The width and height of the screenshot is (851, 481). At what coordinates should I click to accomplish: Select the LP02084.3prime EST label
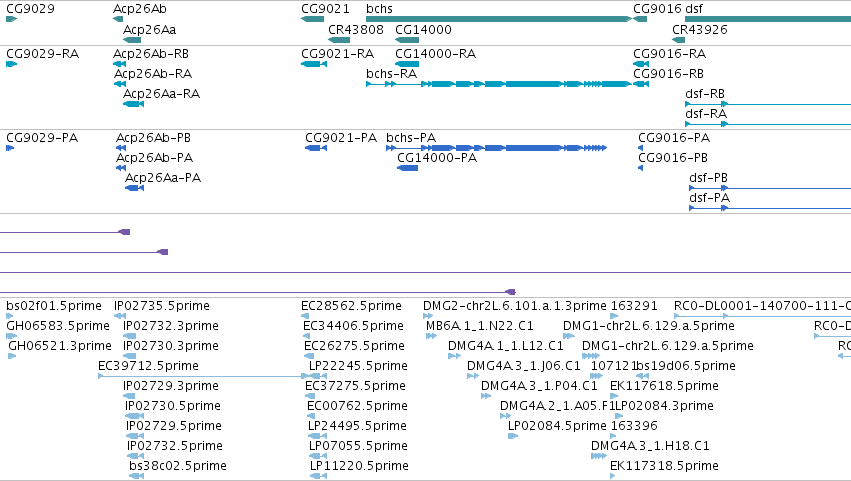(664, 407)
